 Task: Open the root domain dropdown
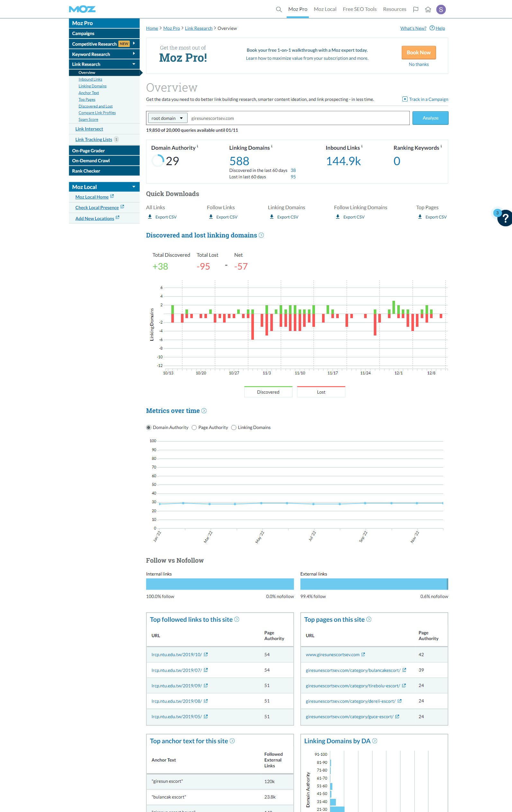tap(168, 118)
